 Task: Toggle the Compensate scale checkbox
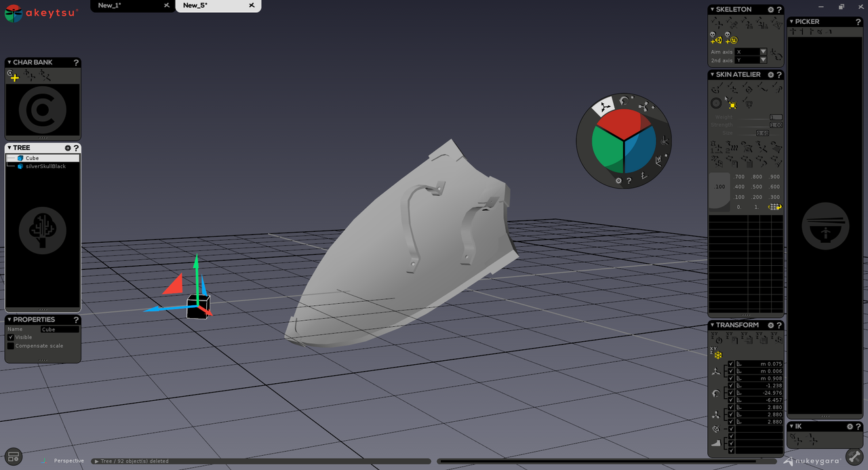[x=11, y=346]
